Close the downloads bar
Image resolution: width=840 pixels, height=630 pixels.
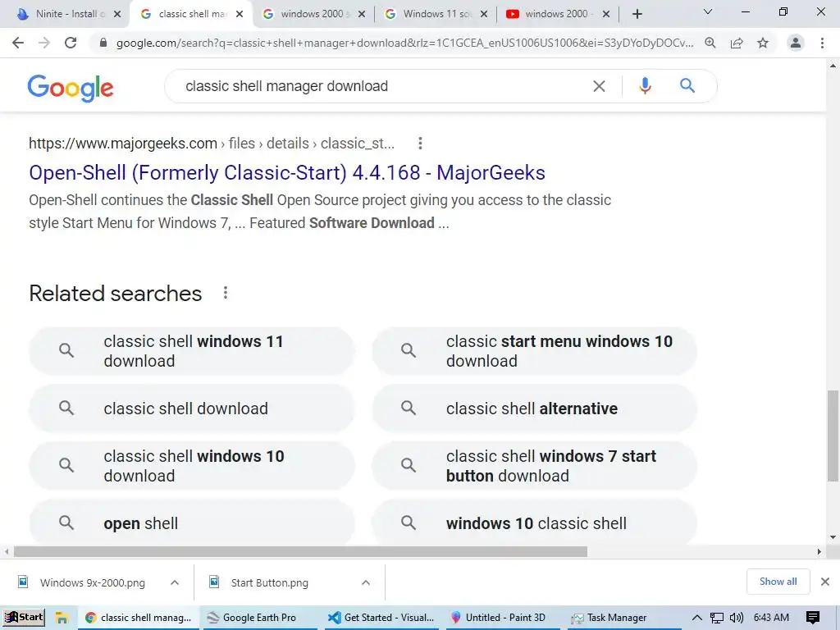coord(825,582)
